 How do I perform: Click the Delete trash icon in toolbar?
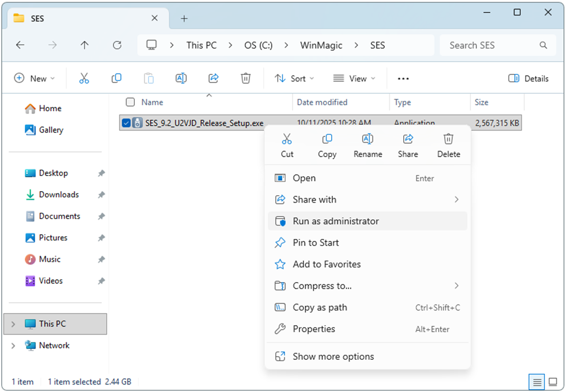(246, 78)
